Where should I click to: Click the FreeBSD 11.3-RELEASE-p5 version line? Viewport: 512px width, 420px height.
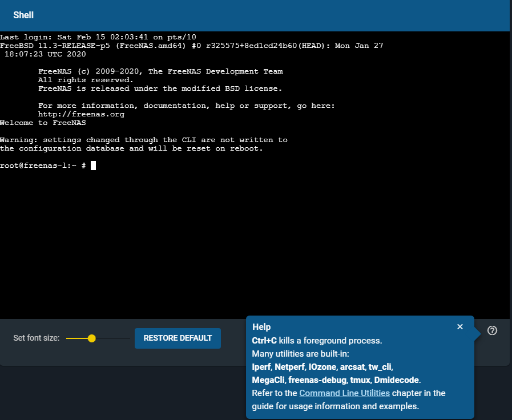pyautogui.click(x=192, y=46)
